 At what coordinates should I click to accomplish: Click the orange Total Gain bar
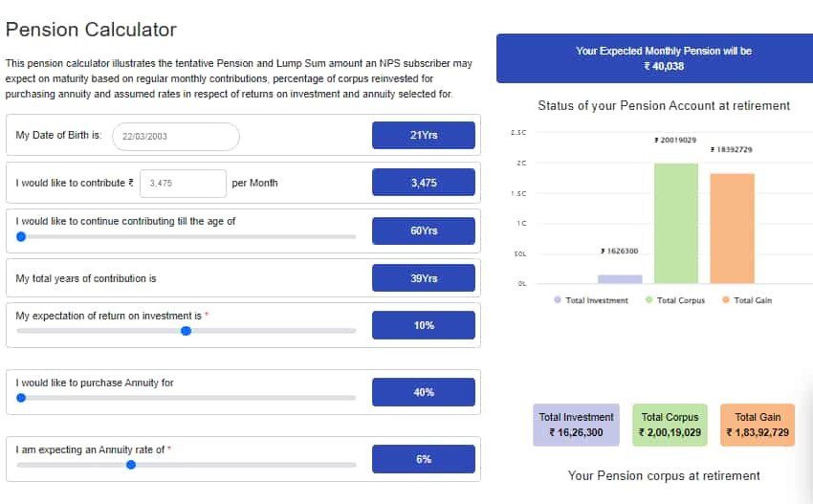(732, 229)
